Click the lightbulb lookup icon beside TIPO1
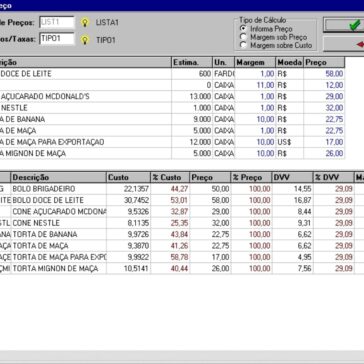Image resolution: width=364 pixels, height=364 pixels. coord(85,40)
